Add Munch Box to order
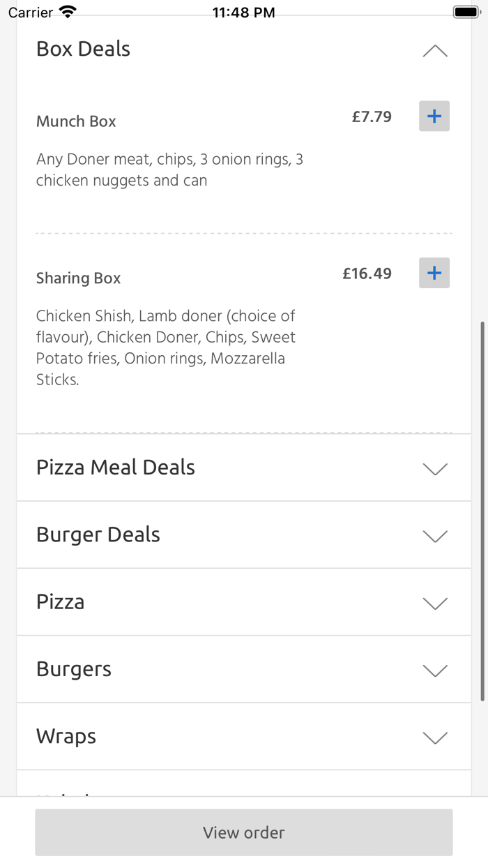 434,117
